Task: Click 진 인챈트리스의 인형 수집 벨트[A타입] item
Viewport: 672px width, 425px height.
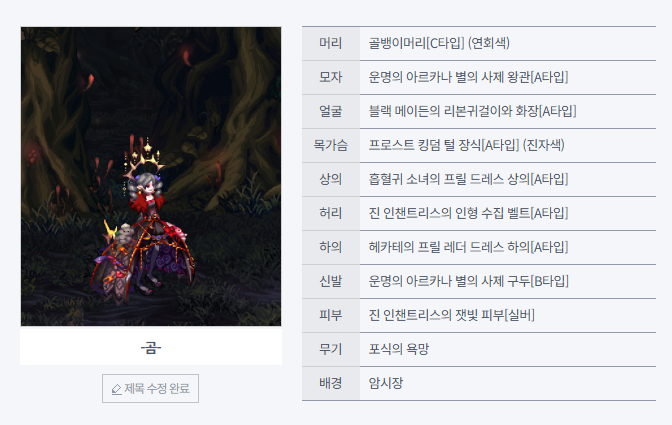Action: coord(468,213)
